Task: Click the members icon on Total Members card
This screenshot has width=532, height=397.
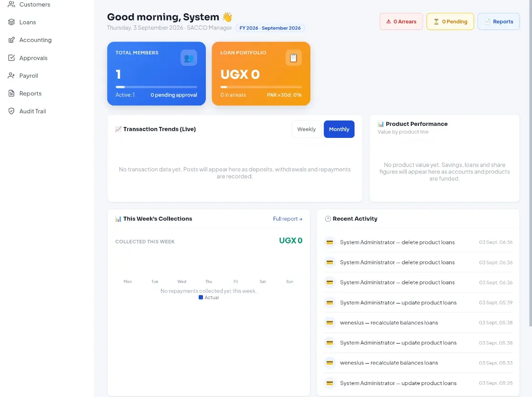Action: pos(189,58)
